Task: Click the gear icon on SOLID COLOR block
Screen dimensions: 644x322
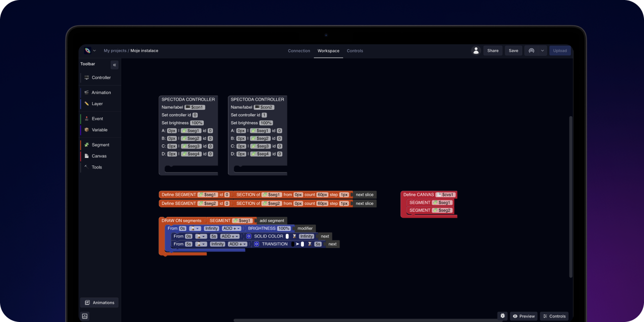Action: [249, 236]
